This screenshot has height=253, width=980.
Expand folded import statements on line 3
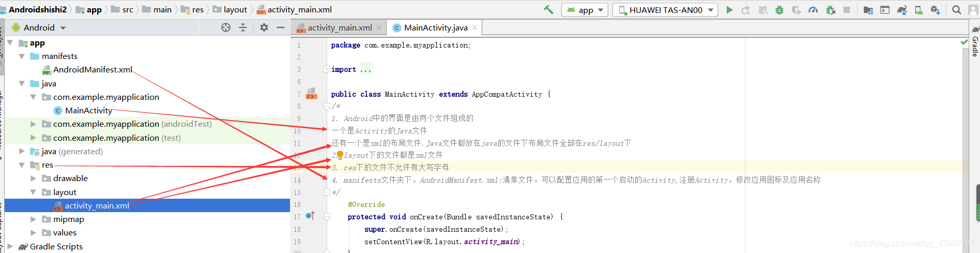[327, 69]
